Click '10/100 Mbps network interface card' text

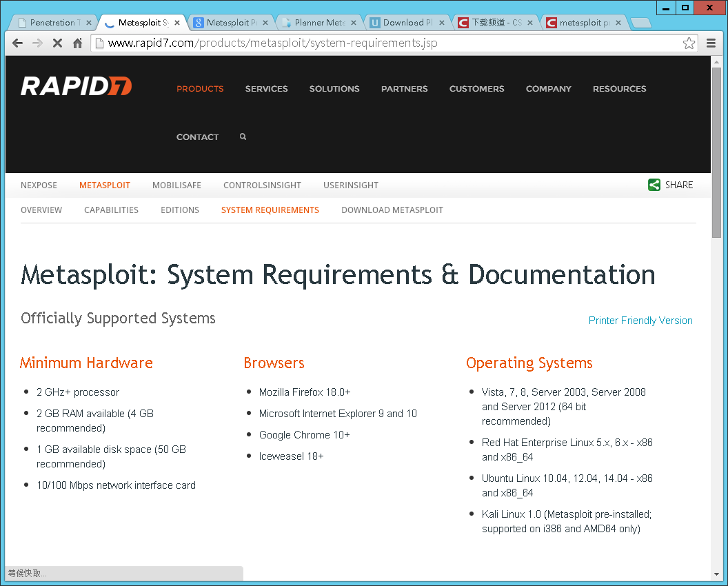click(x=116, y=485)
